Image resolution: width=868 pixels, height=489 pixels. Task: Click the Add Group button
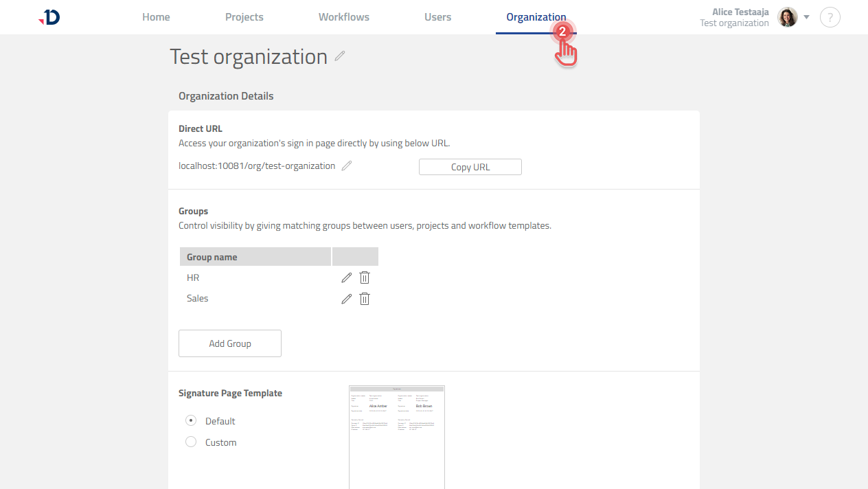229,343
